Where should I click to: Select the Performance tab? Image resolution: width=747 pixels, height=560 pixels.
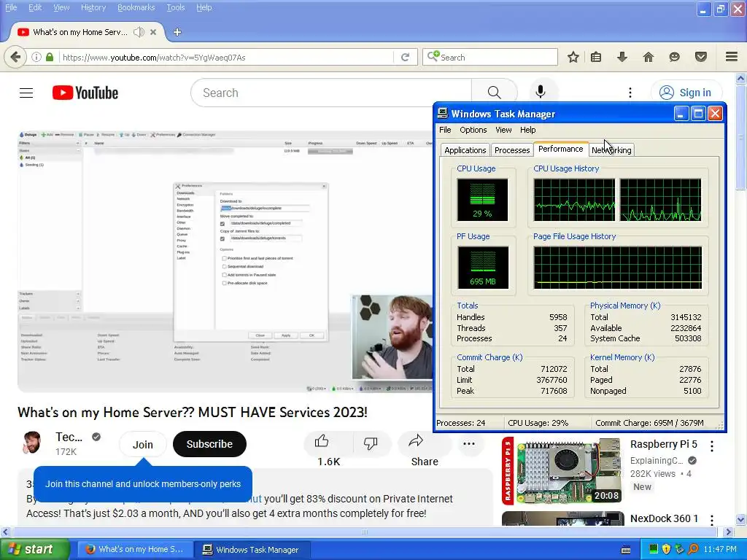point(561,149)
